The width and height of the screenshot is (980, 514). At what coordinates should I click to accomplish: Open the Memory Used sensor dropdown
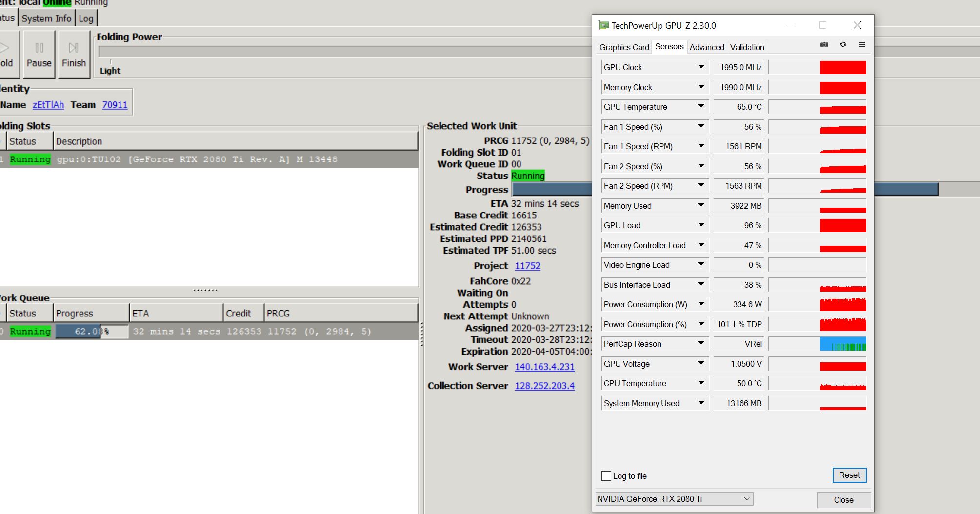[701, 205]
